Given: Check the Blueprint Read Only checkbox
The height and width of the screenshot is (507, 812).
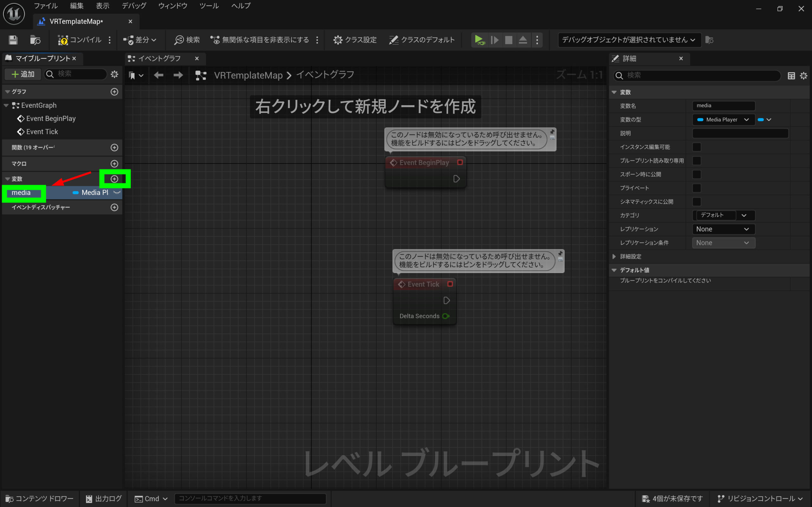Looking at the screenshot, I should click(697, 161).
